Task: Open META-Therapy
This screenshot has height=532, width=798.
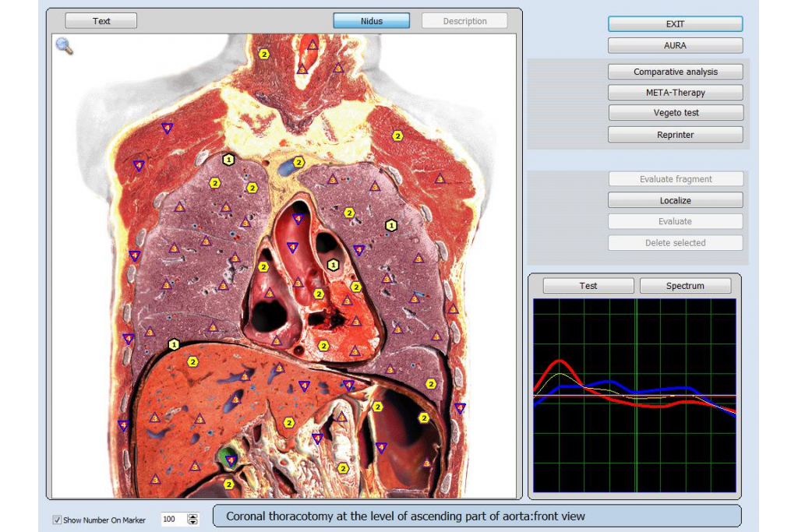Action: coord(675,92)
